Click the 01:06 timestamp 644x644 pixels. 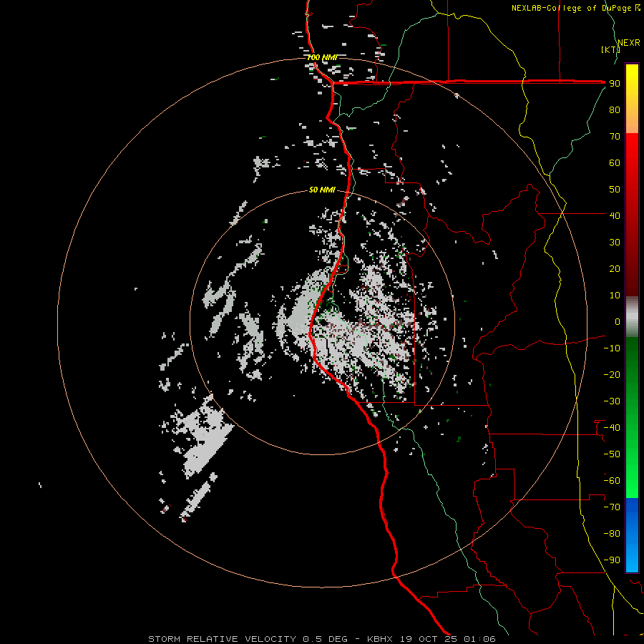pyautogui.click(x=479, y=639)
